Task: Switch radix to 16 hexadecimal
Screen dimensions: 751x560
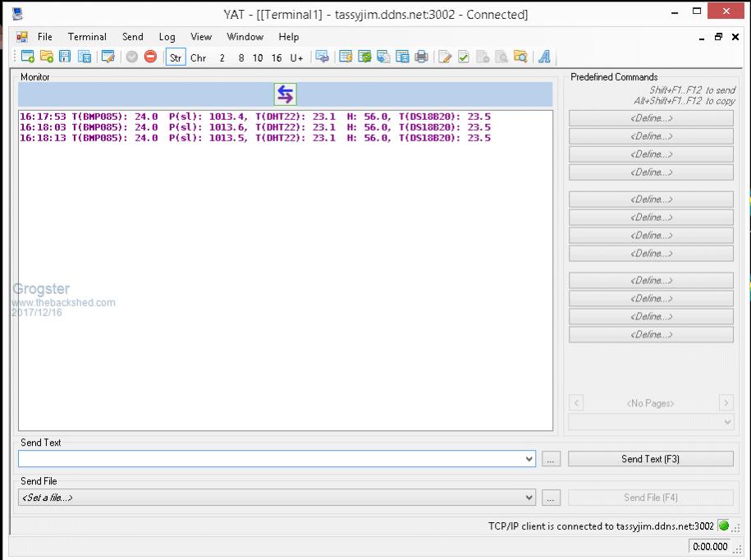Action: [x=277, y=57]
